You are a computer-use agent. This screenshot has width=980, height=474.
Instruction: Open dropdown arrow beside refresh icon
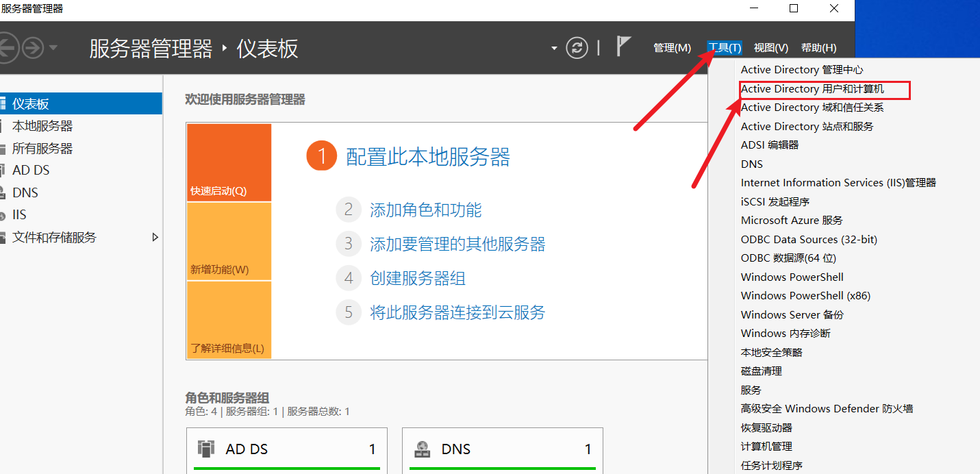554,48
